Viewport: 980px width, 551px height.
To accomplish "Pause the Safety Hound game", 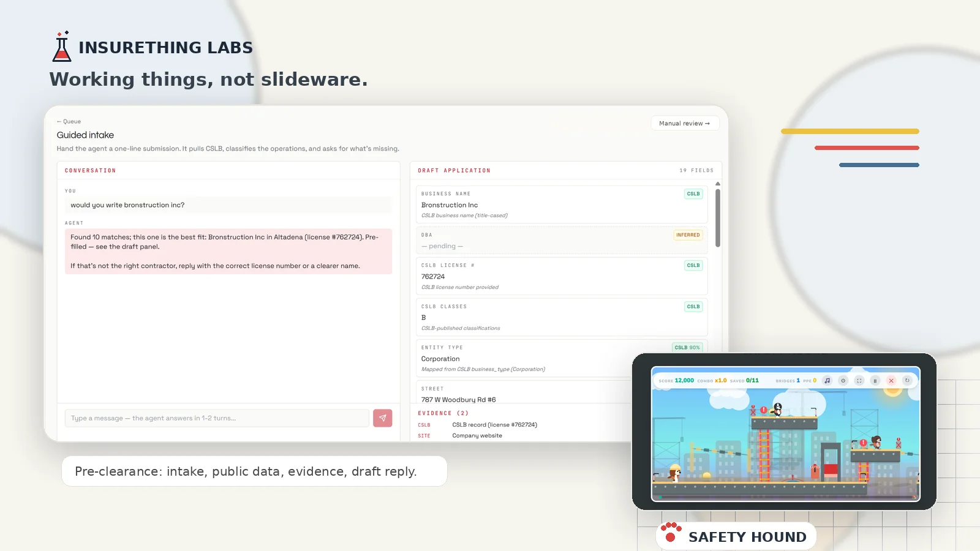I will [x=875, y=380].
